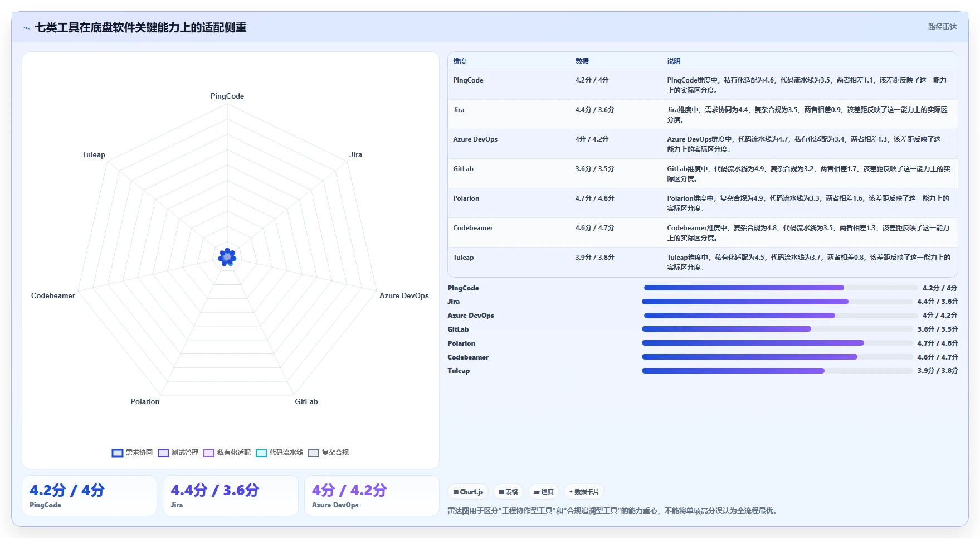The width and height of the screenshot is (980, 538).
Task: Select the GitLab name cell in the table
Action: (x=463, y=169)
